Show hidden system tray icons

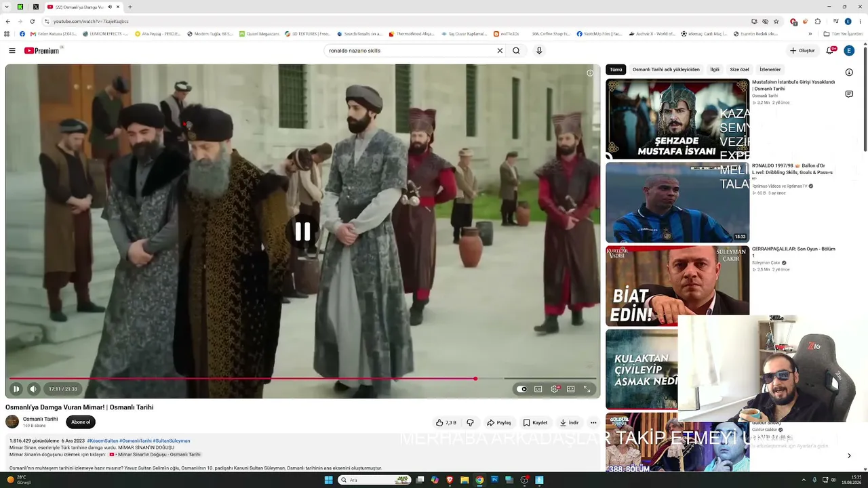point(804,480)
